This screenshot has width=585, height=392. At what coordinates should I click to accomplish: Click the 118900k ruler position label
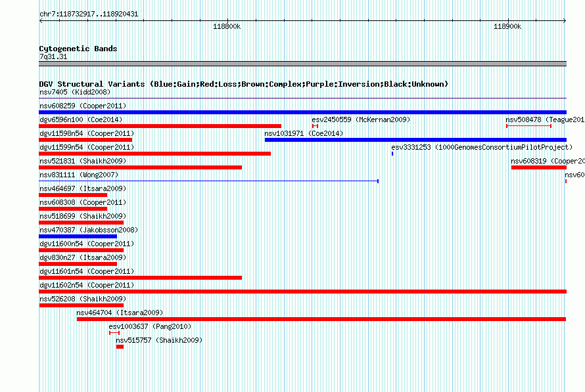point(507,26)
